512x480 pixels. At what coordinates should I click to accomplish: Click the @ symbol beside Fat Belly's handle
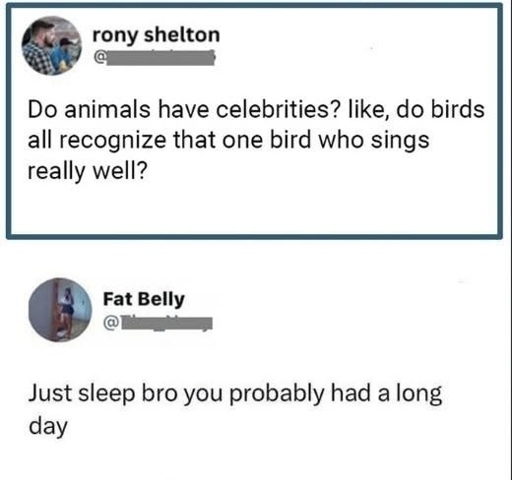(111, 323)
